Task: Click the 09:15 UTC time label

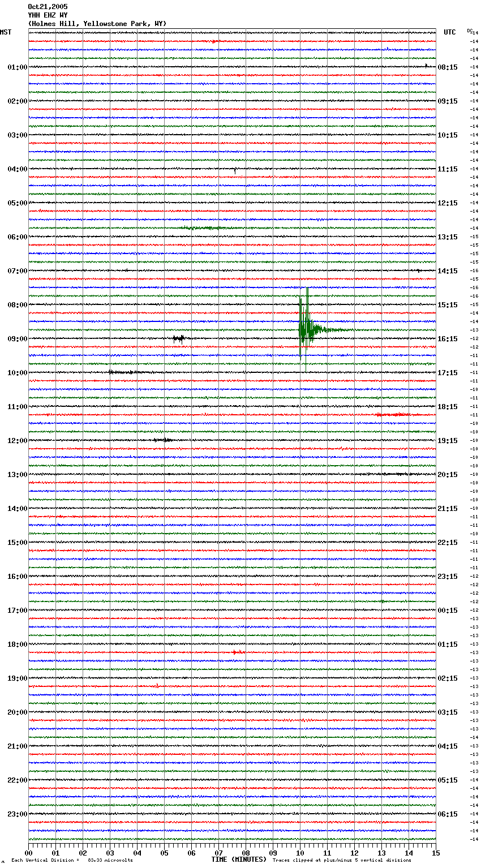Action: pos(448,101)
